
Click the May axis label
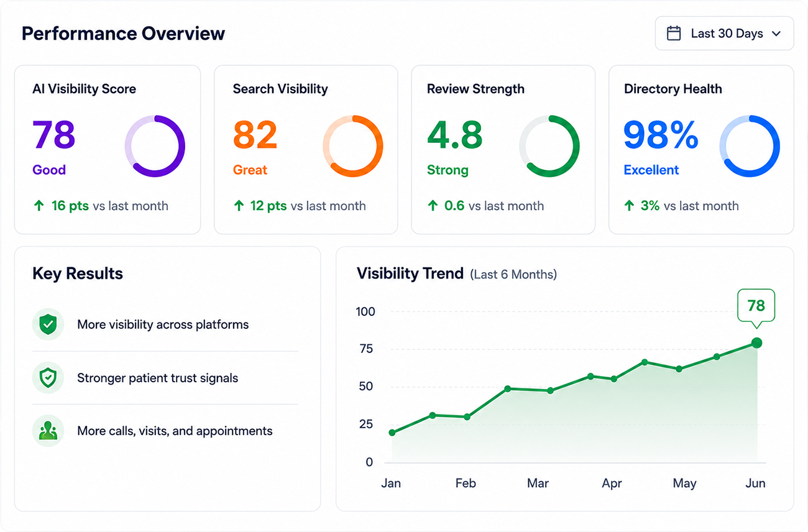pyautogui.click(x=685, y=484)
